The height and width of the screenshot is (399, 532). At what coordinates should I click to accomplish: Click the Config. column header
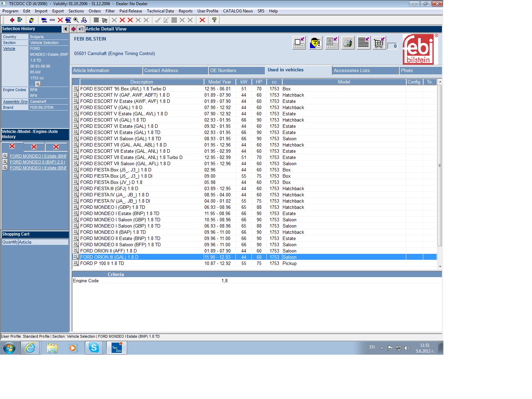[414, 82]
